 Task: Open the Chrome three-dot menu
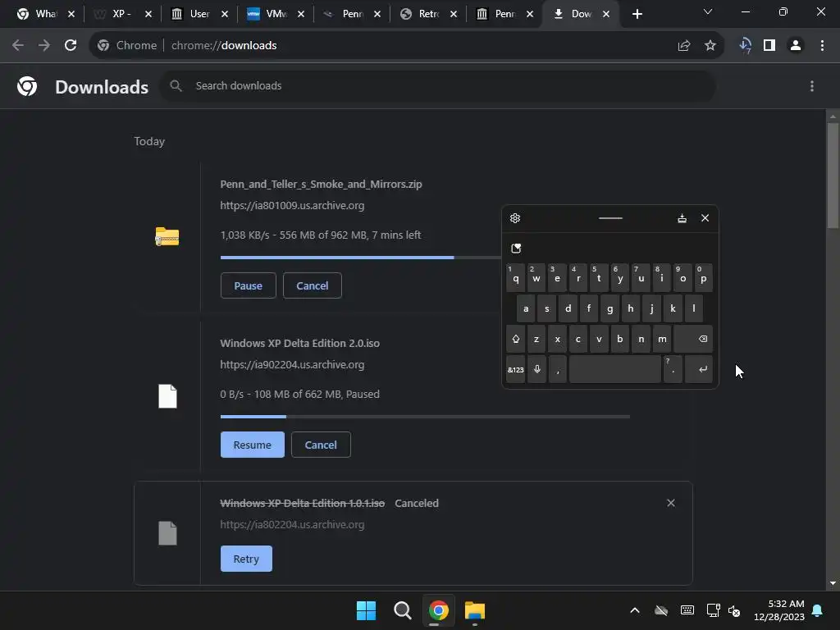click(822, 46)
